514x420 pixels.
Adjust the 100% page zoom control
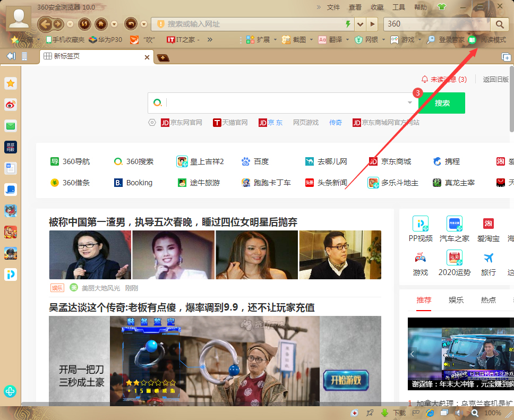492,413
